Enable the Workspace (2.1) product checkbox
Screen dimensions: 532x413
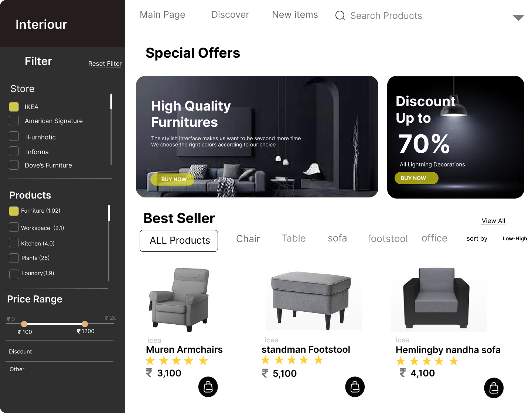coord(14,227)
